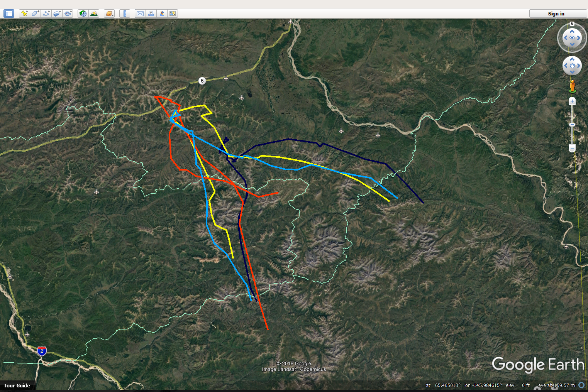Show historical imagery clock tool
Screen dimensions: 588x392
(83, 14)
